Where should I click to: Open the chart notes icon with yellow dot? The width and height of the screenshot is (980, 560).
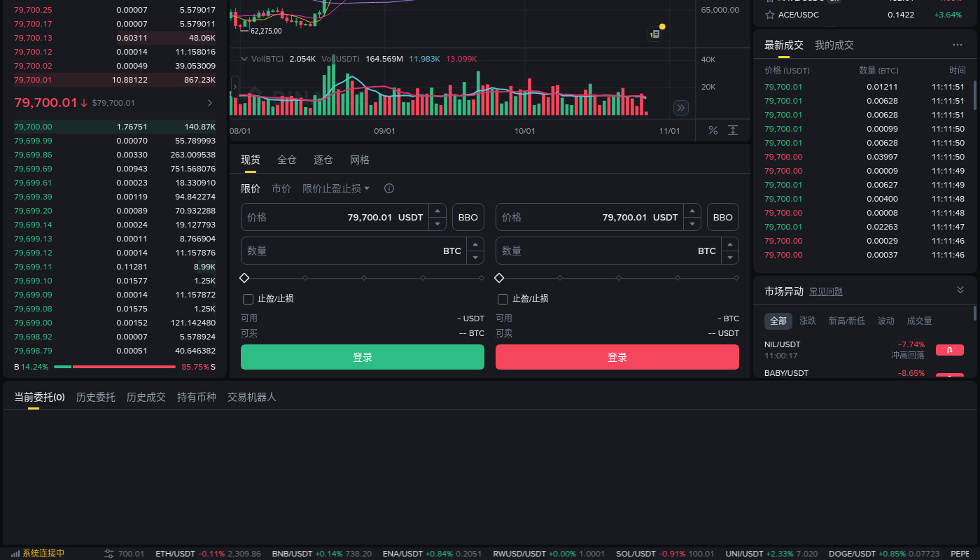click(x=655, y=34)
